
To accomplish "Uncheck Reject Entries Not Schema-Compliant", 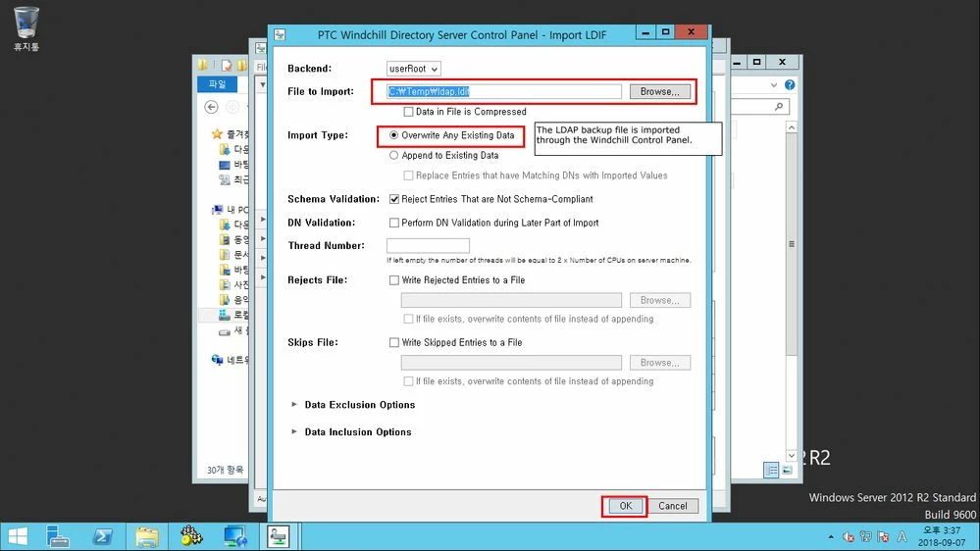I will pyautogui.click(x=393, y=199).
